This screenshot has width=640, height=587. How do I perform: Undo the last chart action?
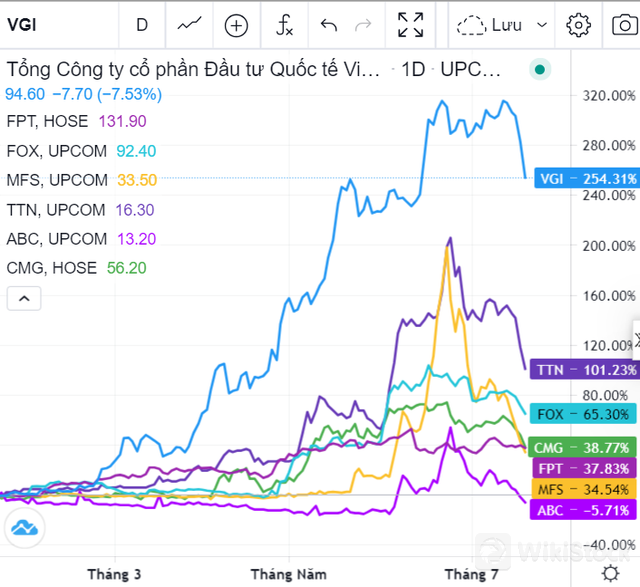coord(329,25)
